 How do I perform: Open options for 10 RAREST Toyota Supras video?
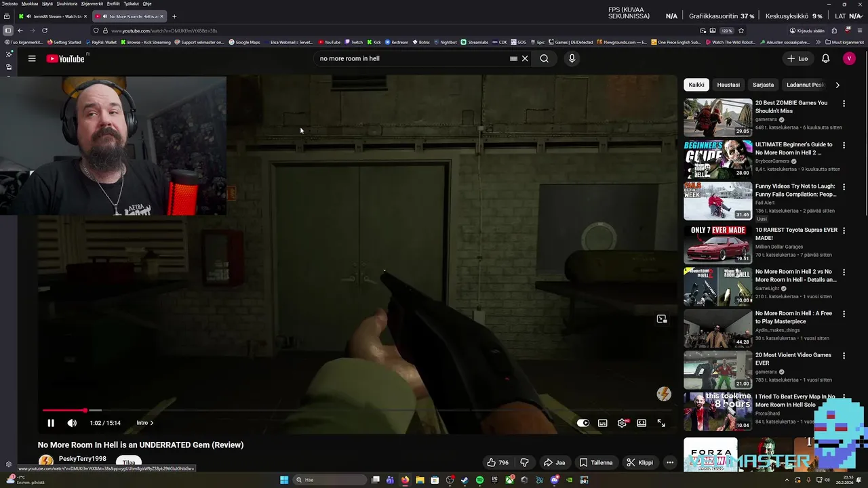[844, 230]
